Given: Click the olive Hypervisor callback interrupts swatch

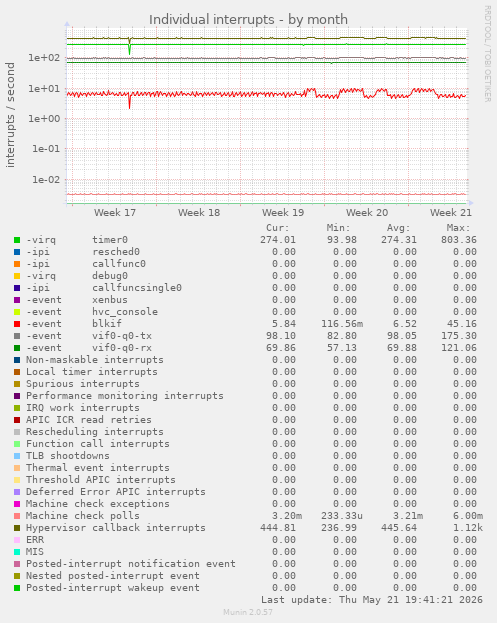Looking at the screenshot, I should [17, 528].
